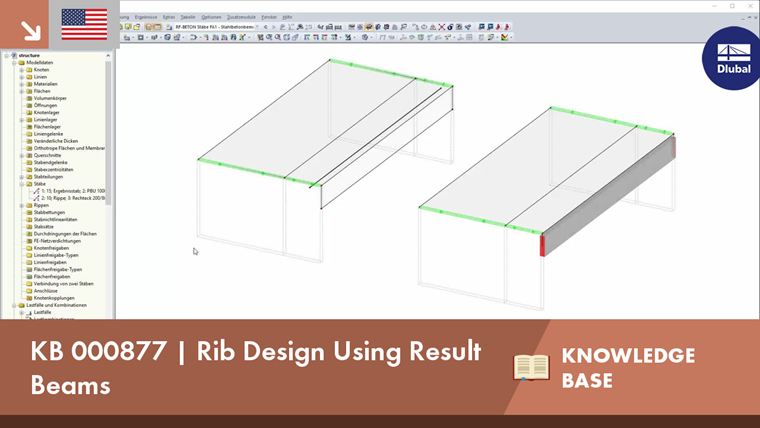Click the red X delete icon in toolbar
The height and width of the screenshot is (428, 760).
(x=442, y=27)
